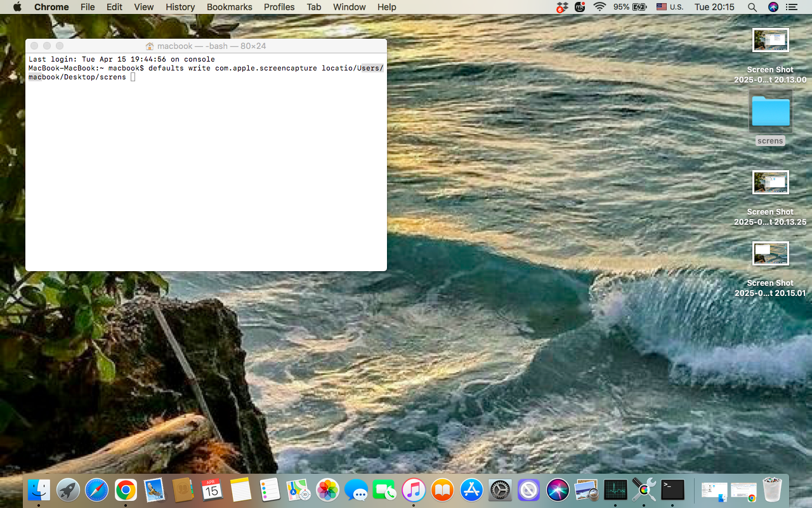Open the Terminal app from the Dock
This screenshot has width=812, height=508.
(x=672, y=489)
